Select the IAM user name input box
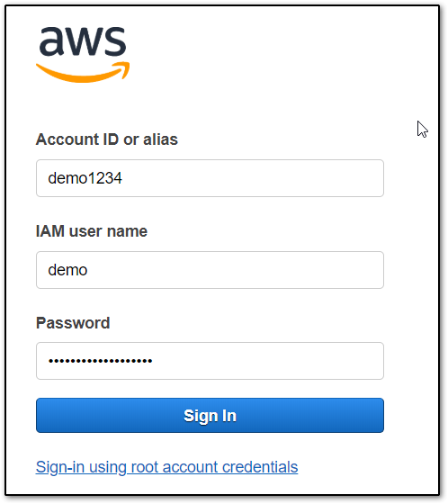This screenshot has width=448, height=504. 210,270
